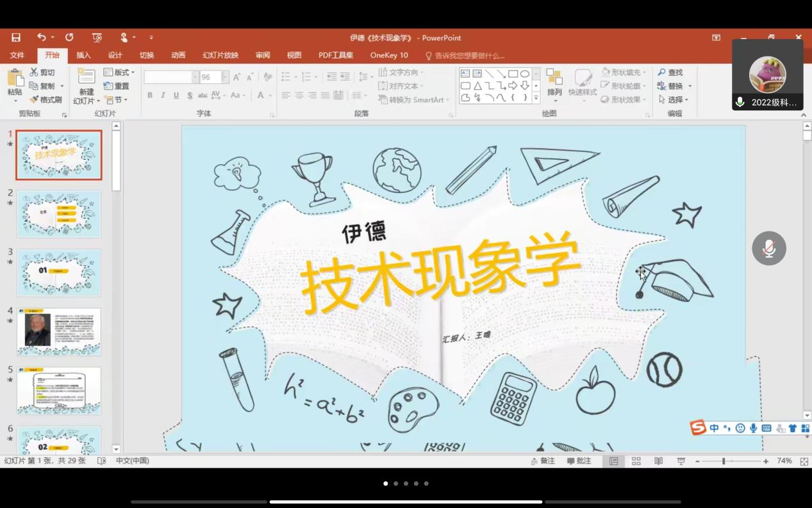This screenshot has height=508, width=812.
Task: Start slideshow from status bar icon
Action: tap(681, 461)
